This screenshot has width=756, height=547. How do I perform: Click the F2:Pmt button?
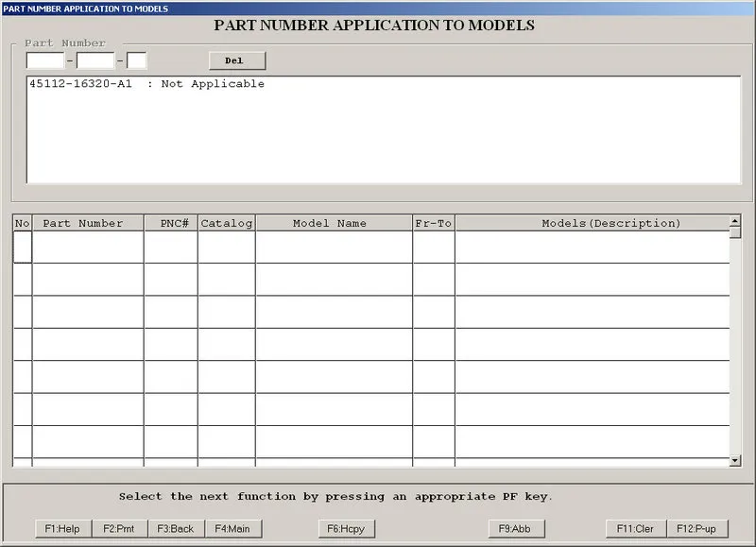click(119, 529)
